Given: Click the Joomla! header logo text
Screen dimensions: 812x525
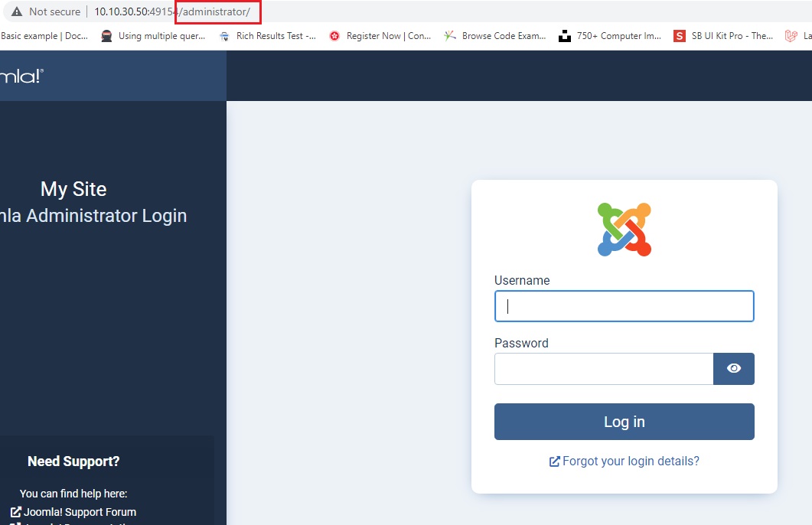Looking at the screenshot, I should (x=21, y=76).
